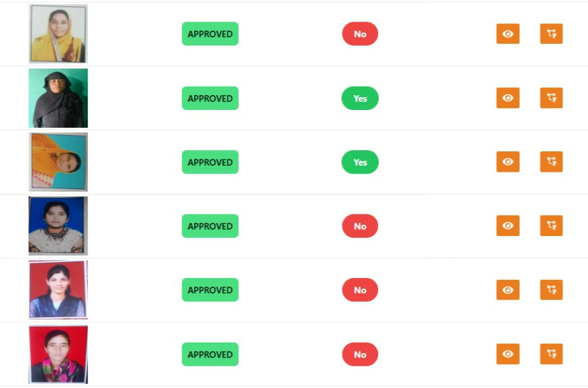This screenshot has height=388, width=588.
Task: Click the eye view icon in the last row
Action: click(x=508, y=354)
